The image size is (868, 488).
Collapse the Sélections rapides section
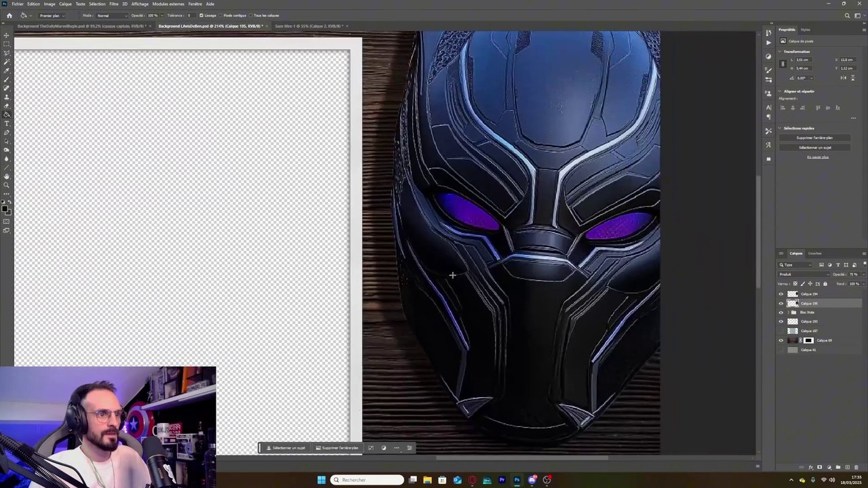781,128
